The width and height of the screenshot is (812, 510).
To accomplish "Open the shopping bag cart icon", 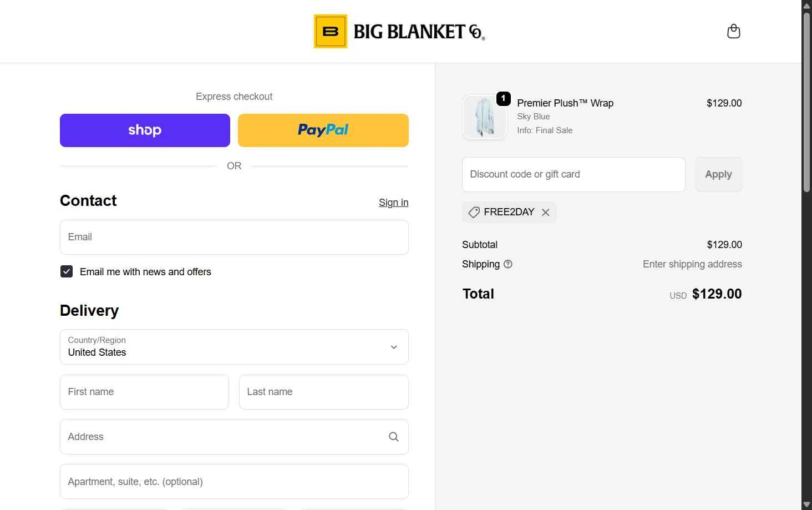I will (x=733, y=31).
